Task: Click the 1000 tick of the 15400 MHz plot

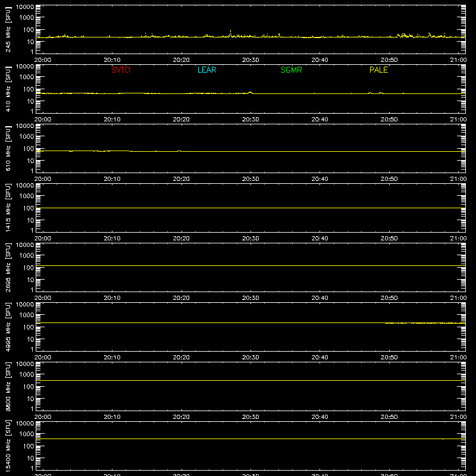Action: tap(27, 434)
